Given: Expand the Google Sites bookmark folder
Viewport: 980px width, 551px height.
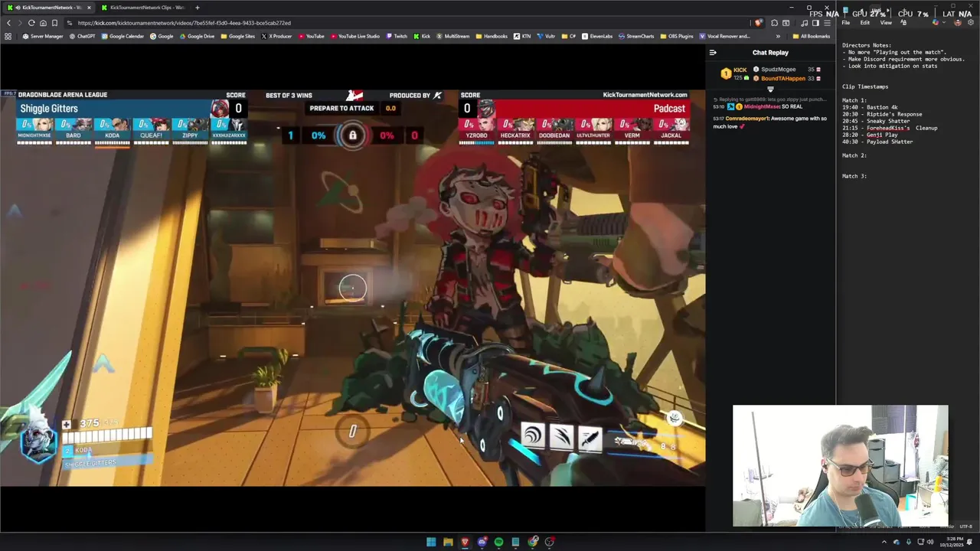Looking at the screenshot, I should coord(237,36).
